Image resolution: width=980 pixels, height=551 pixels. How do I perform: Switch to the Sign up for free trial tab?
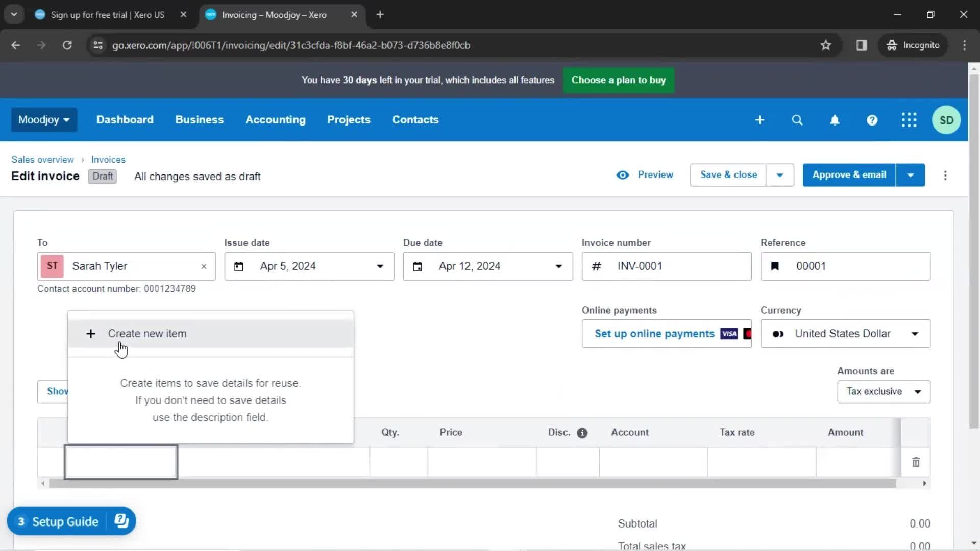(x=108, y=15)
